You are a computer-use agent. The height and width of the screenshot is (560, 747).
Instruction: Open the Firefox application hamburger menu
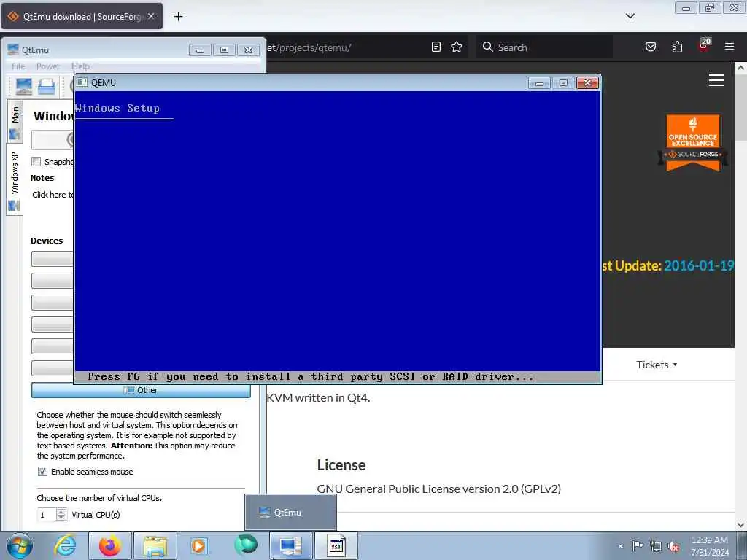click(729, 47)
